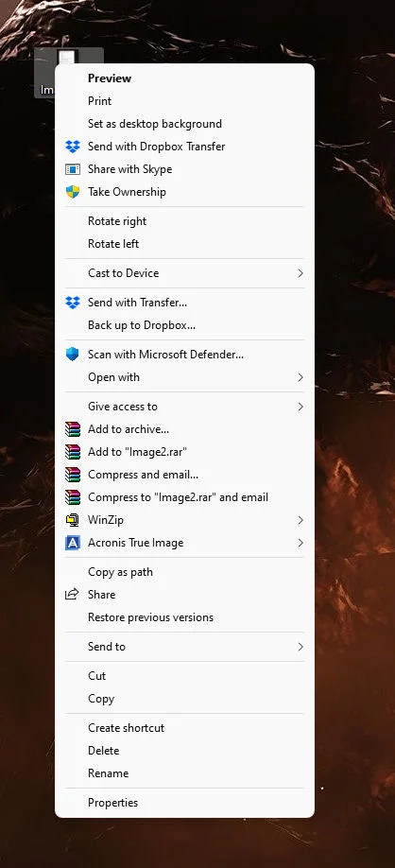
Task: Expand the Cast to Device submenu arrow
Action: (301, 273)
